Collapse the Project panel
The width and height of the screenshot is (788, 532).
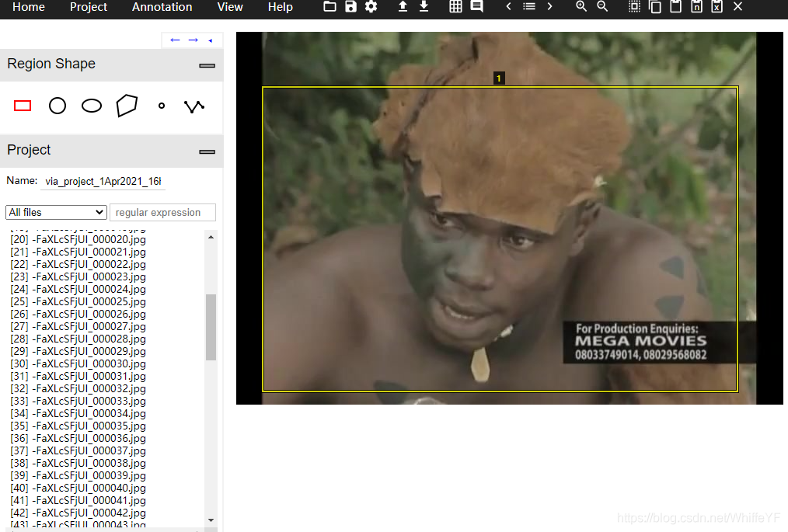click(207, 151)
